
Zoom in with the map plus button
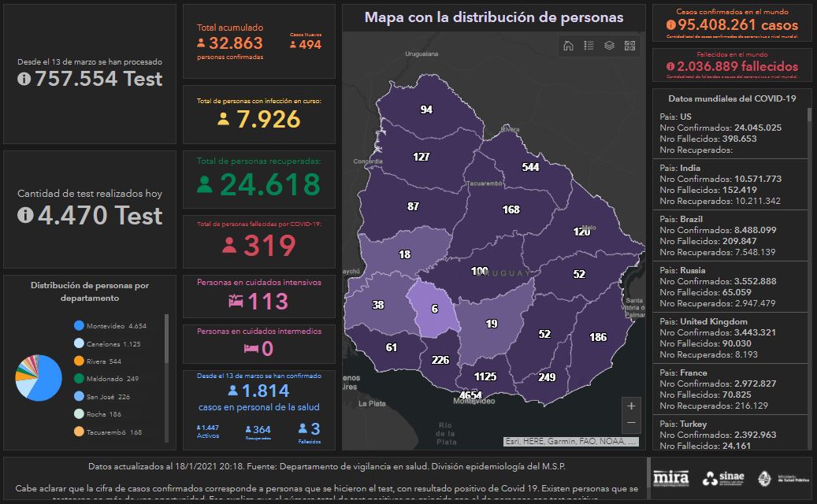coord(630,406)
